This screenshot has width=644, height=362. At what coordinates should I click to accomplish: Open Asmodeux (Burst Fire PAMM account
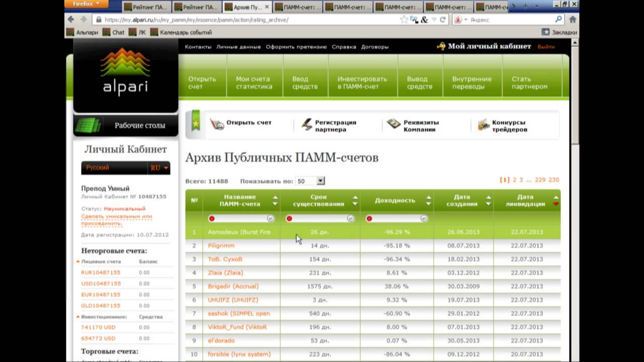pyautogui.click(x=239, y=232)
